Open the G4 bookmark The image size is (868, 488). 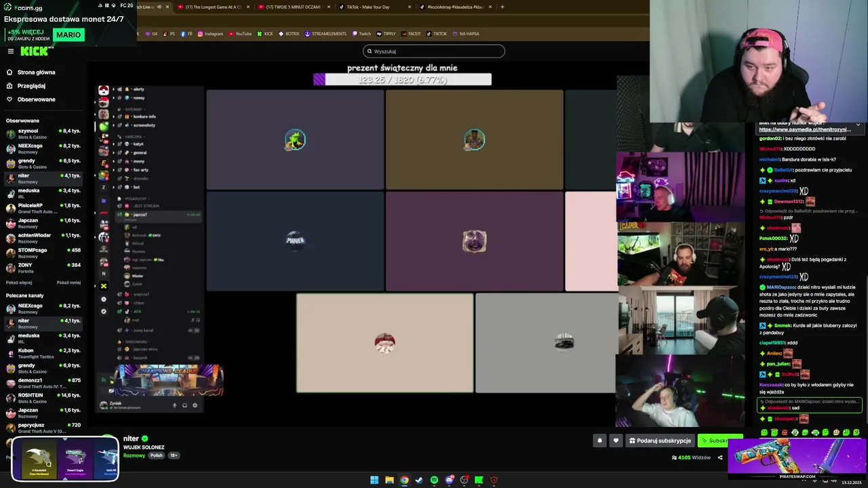151,34
